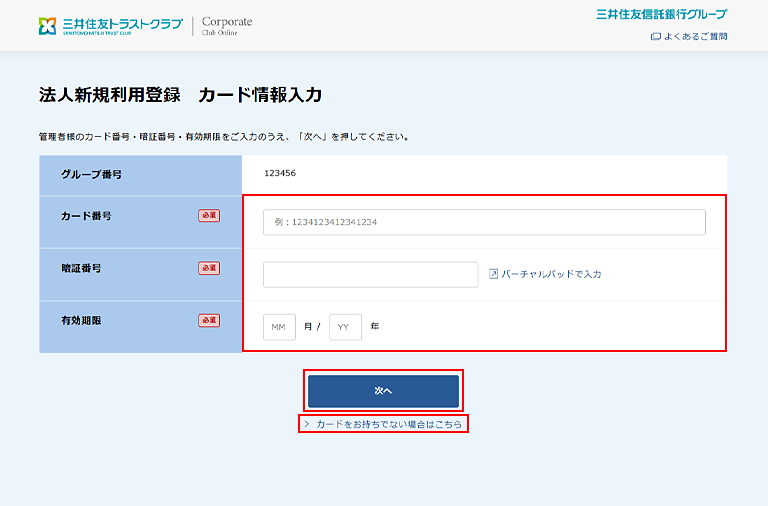Click the グループ番号 row label
Screen dimensions: 768x506
(x=91, y=174)
